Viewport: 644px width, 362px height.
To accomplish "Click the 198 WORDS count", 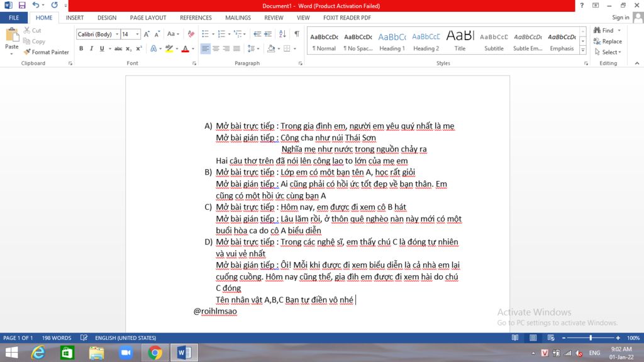I will pos(56,337).
